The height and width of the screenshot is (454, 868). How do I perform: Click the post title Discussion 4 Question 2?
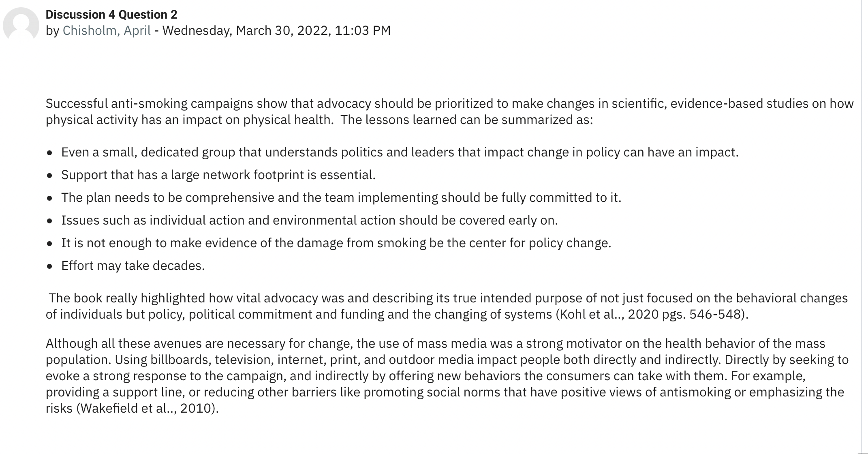tap(111, 15)
